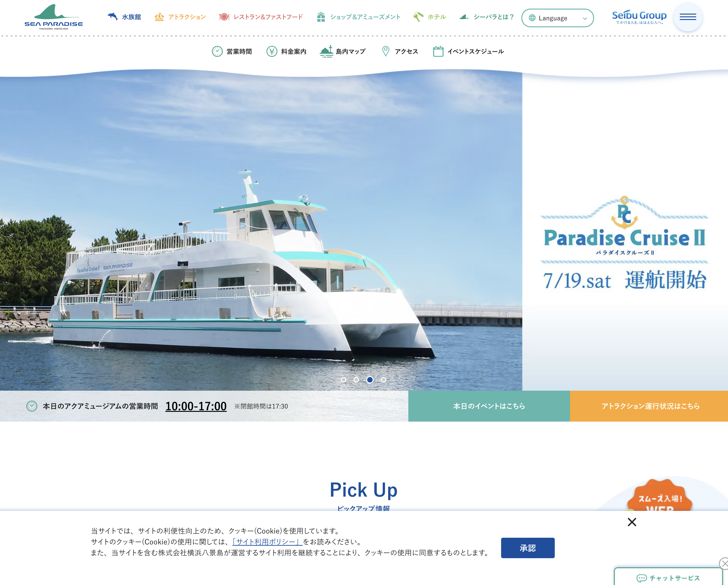Open the サイト利用ポリシー link

(x=267, y=542)
